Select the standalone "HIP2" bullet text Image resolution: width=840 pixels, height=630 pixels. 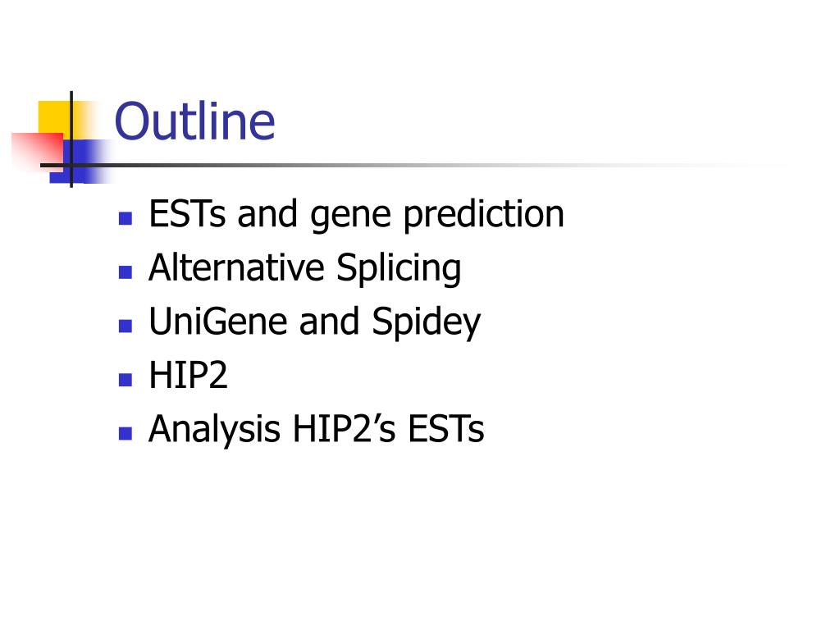[x=188, y=375]
